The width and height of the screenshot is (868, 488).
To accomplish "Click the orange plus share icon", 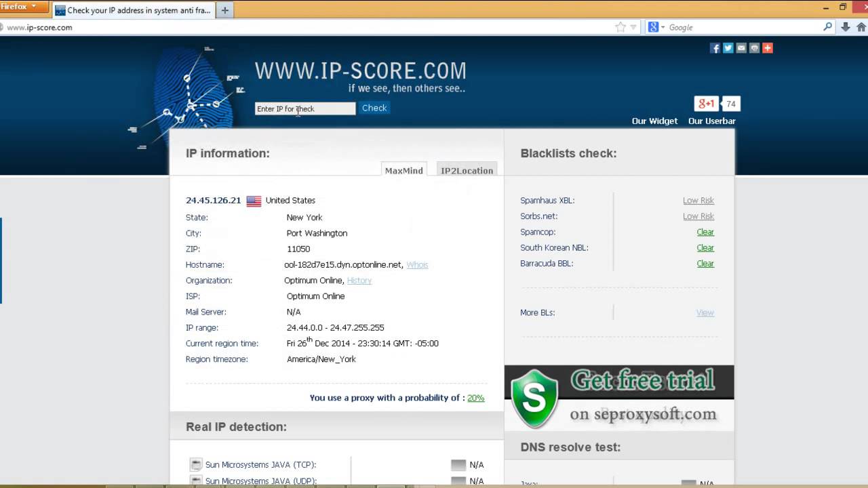I will (x=768, y=48).
